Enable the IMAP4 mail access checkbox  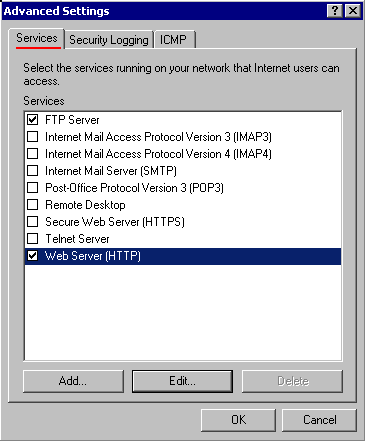point(32,153)
